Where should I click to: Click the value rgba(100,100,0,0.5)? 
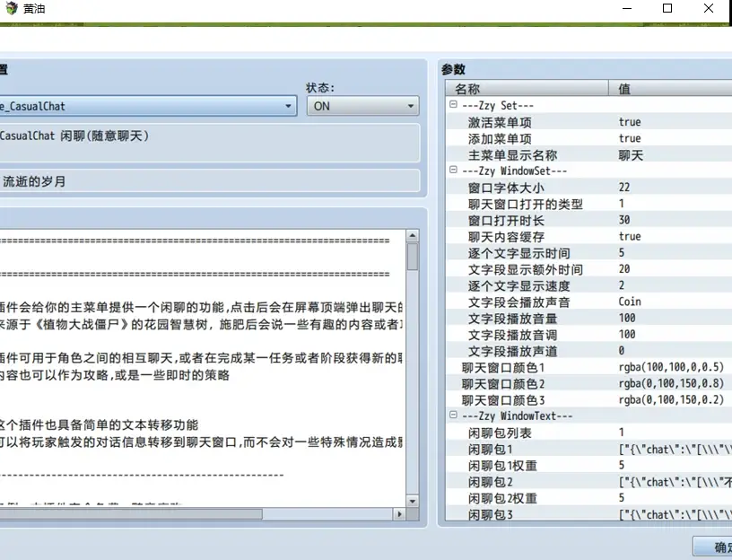[671, 367]
